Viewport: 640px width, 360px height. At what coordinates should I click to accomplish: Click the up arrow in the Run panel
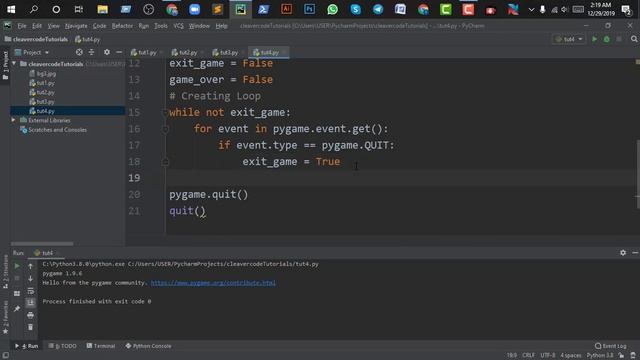click(31, 266)
